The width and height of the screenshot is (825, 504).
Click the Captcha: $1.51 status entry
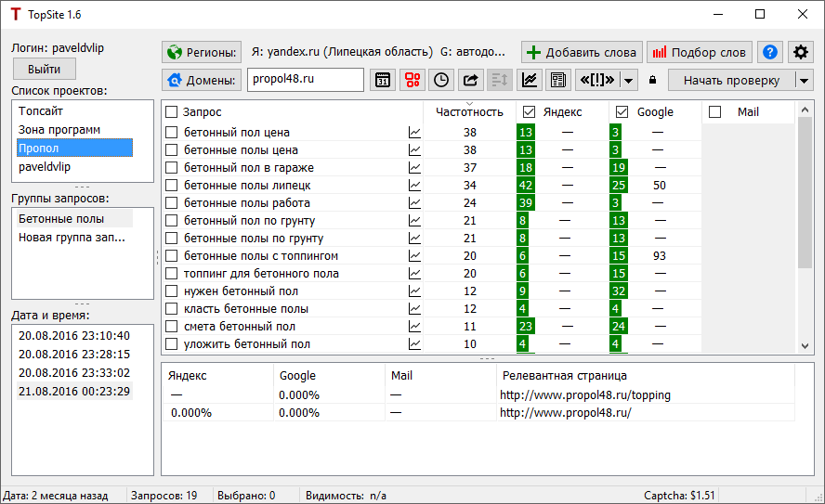679,496
